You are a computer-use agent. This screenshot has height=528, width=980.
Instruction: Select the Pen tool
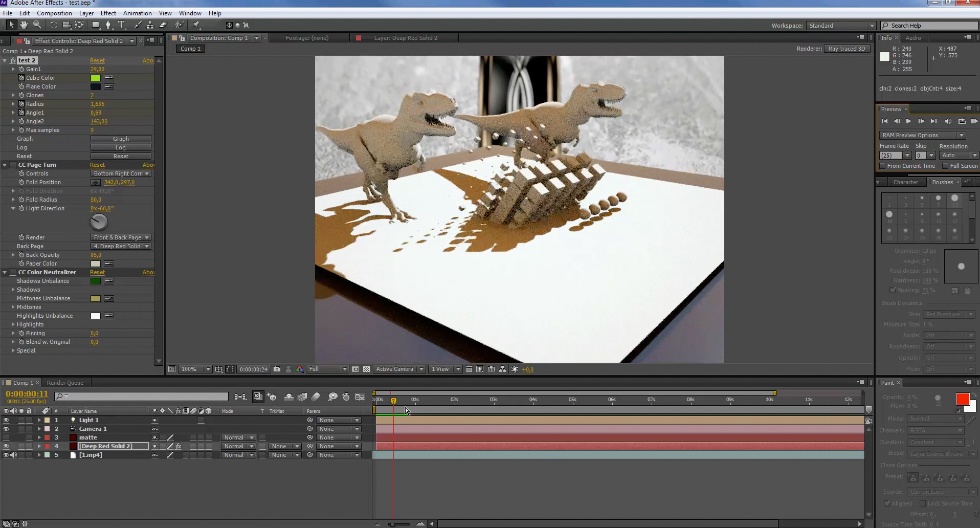tap(108, 25)
